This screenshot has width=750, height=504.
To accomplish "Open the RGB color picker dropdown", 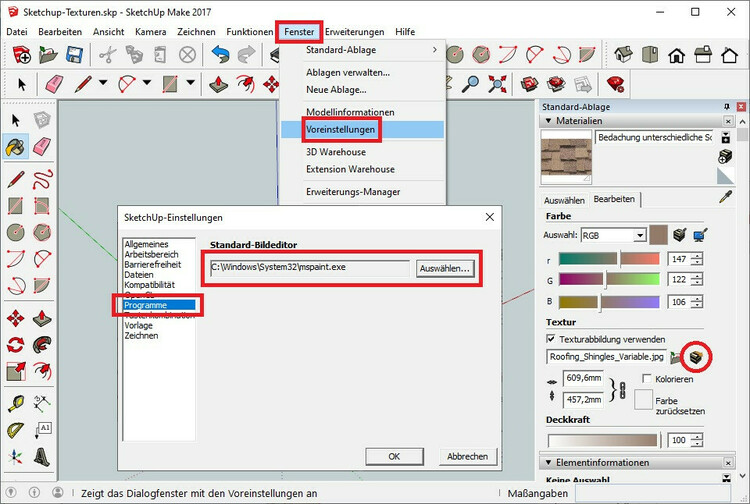I will tap(640, 236).
